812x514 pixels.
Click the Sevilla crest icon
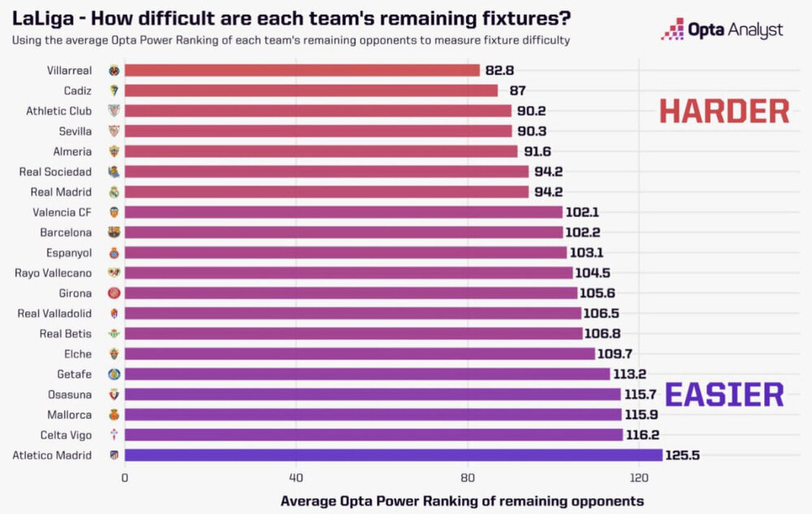tap(114, 132)
